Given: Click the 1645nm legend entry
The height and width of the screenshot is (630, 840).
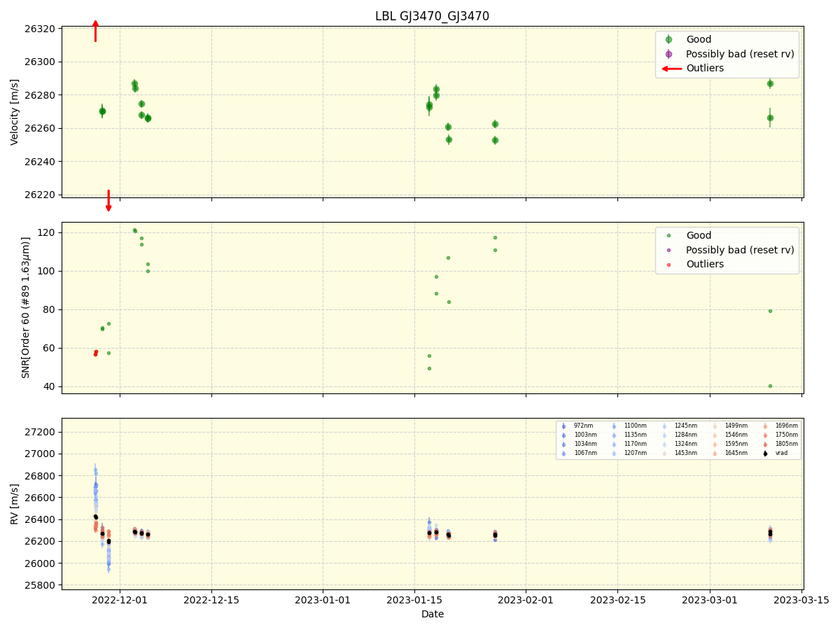Looking at the screenshot, I should 736,453.
